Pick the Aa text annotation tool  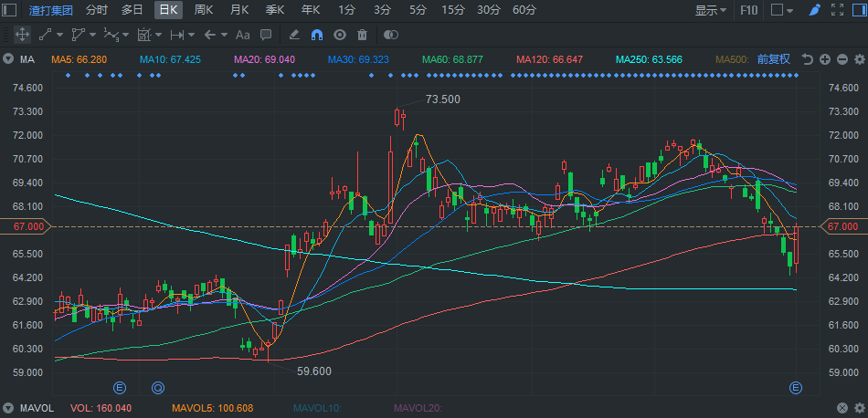pos(242,35)
